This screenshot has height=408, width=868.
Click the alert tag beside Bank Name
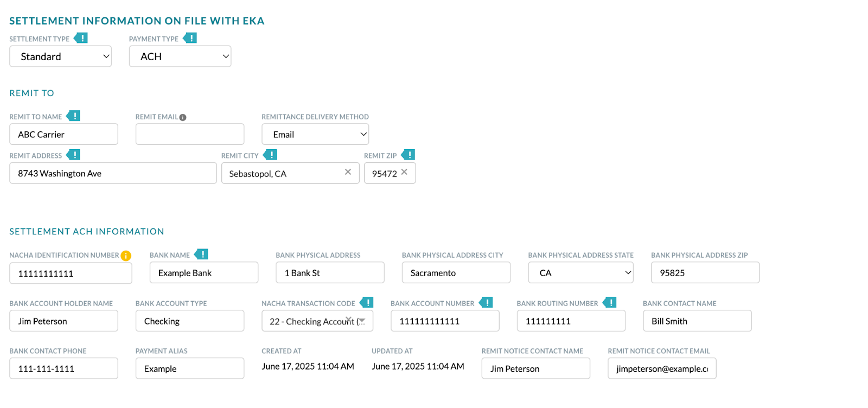(x=201, y=254)
